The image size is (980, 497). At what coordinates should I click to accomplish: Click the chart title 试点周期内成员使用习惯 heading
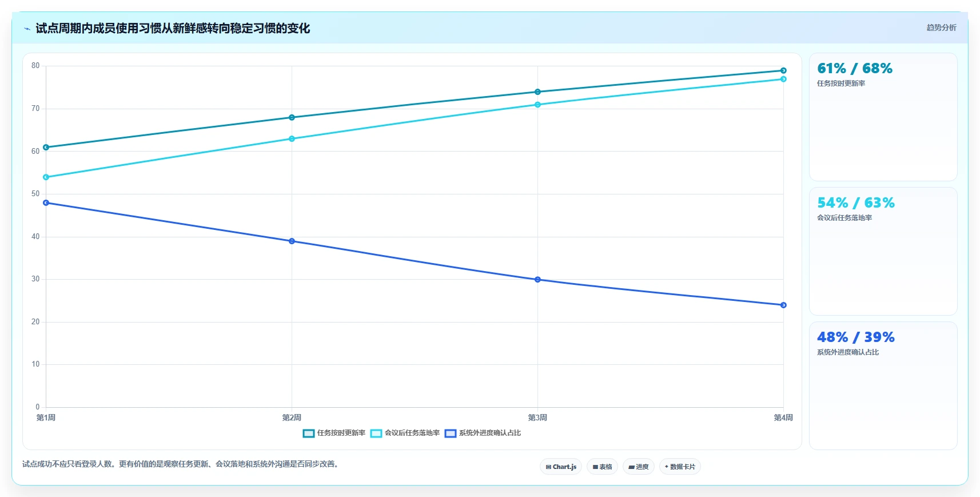(173, 28)
